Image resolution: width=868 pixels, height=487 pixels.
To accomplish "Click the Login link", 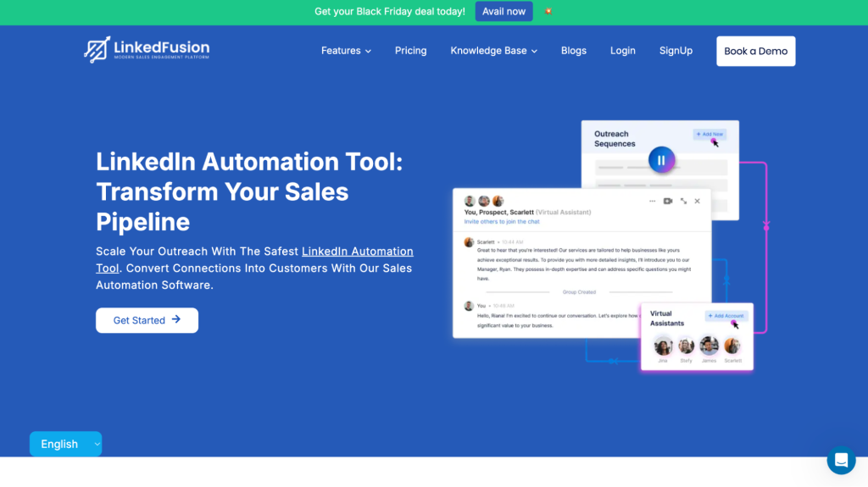I will tap(623, 50).
